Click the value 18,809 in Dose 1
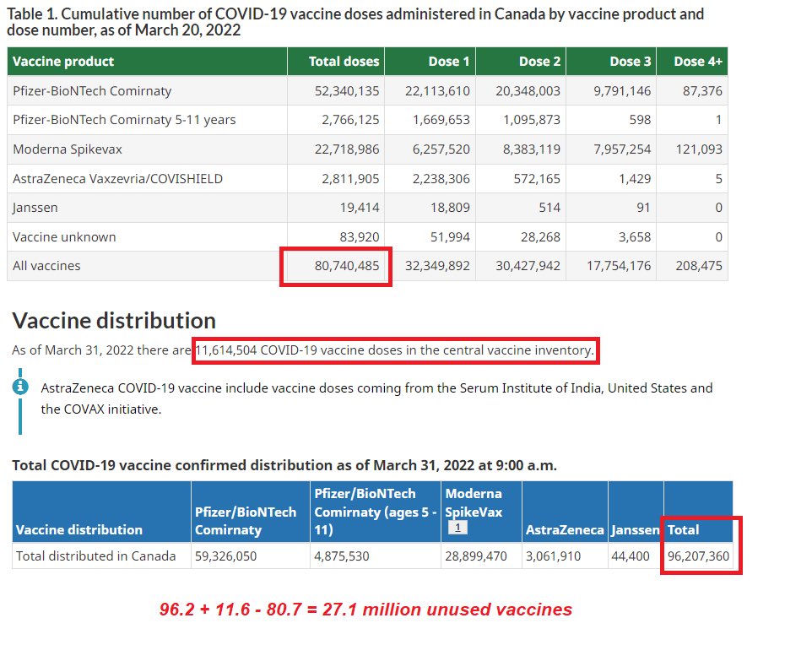 coord(450,208)
